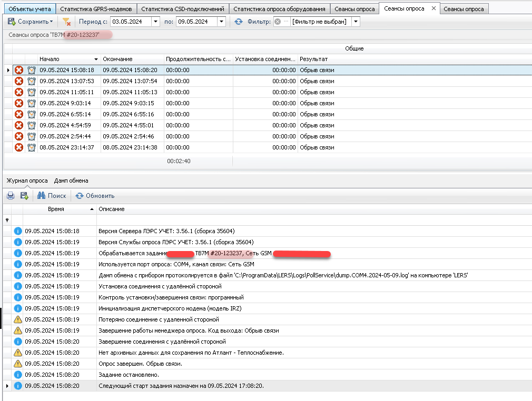The width and height of the screenshot is (532, 401).
Task: Click alarm clock icon of session 4:54:59
Action: [x=32, y=125]
